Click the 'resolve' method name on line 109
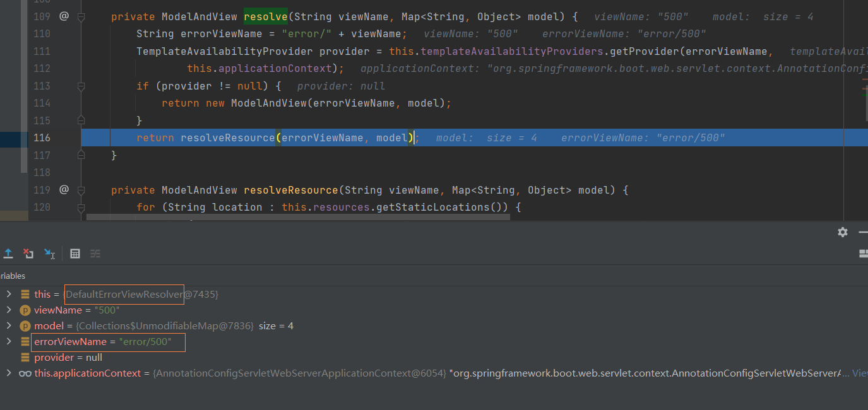The height and width of the screenshot is (410, 868). point(266,17)
